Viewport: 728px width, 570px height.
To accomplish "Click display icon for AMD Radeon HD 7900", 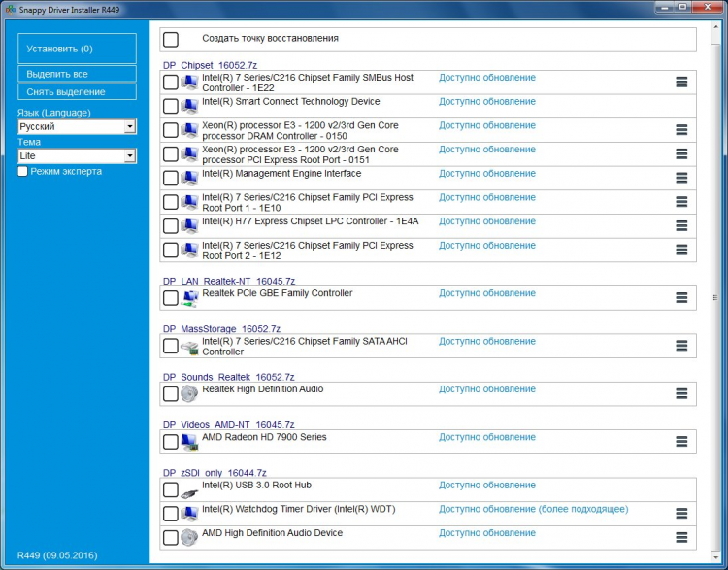I will pyautogui.click(x=189, y=442).
